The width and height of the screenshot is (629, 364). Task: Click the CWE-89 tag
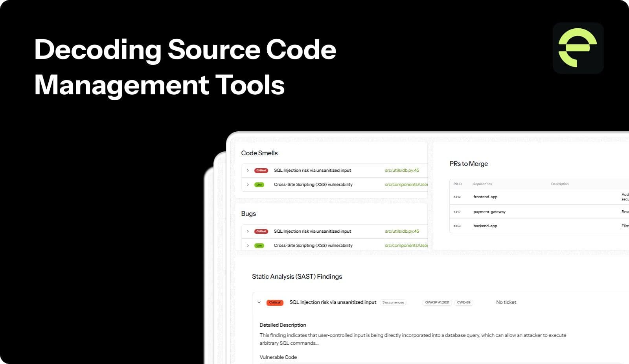pos(463,303)
